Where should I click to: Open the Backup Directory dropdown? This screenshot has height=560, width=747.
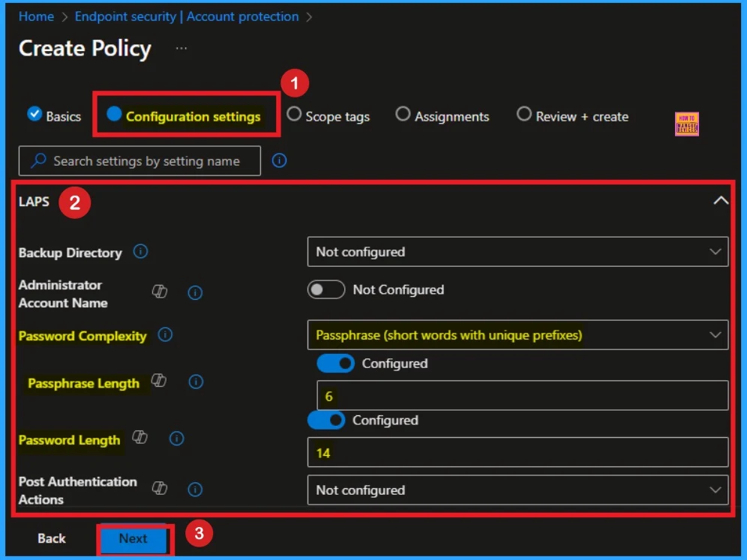pos(517,251)
